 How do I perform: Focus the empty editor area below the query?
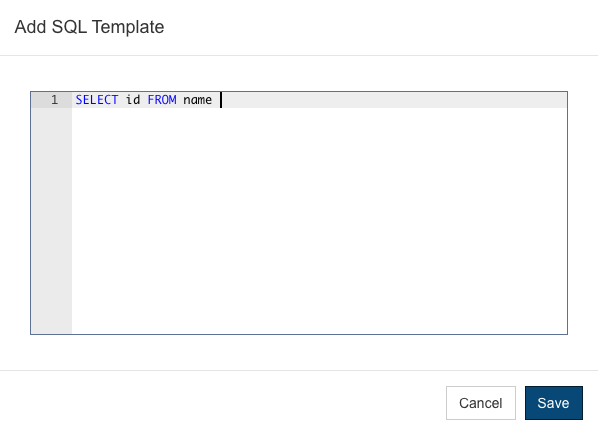319,220
